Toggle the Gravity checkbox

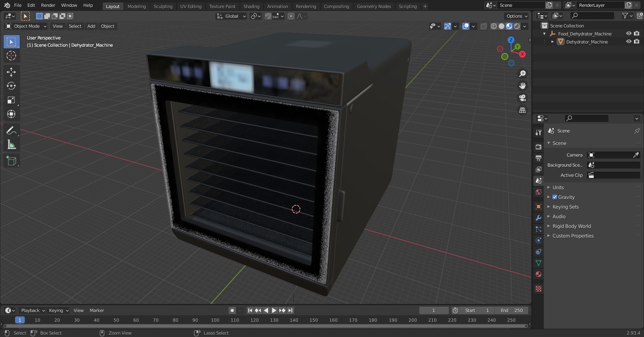(555, 197)
